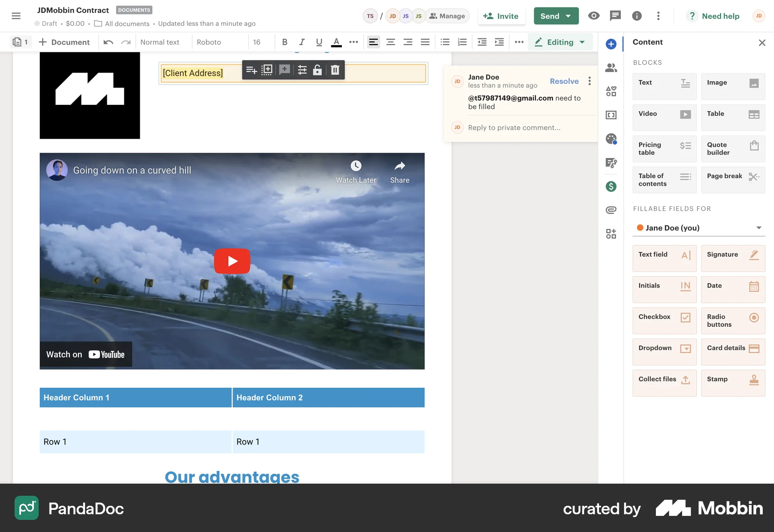
Task: Add a comment via the field toolbar
Action: [x=284, y=70]
